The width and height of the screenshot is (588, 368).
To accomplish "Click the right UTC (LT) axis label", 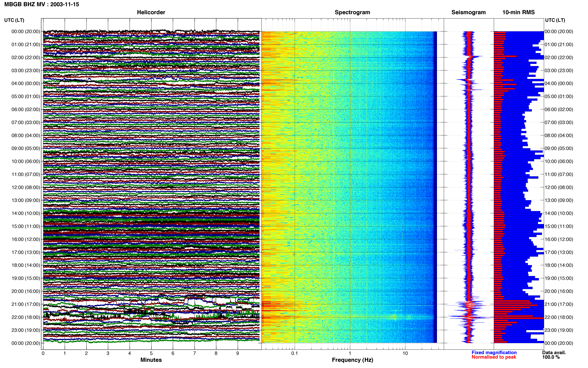I will (555, 20).
